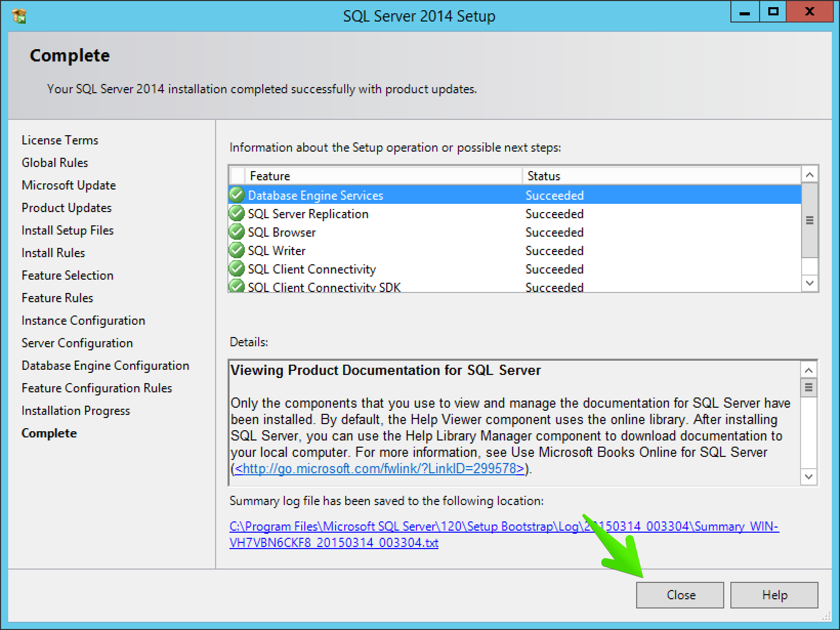The width and height of the screenshot is (840, 630).
Task: Open the summary log file path link
Action: point(504,534)
